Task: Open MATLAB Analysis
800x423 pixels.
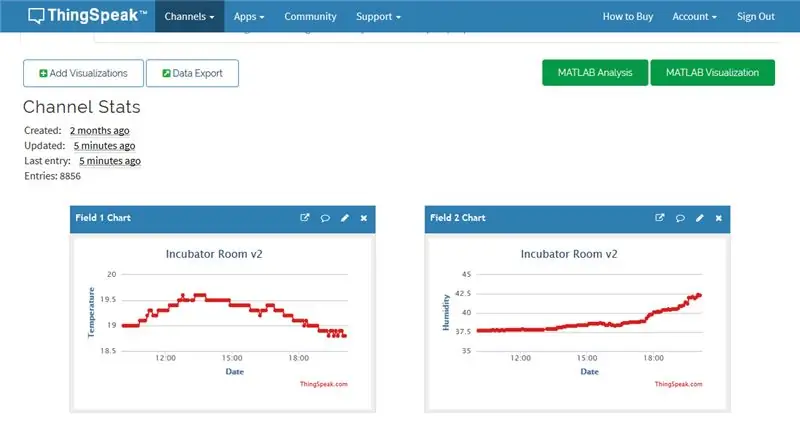Action: click(595, 72)
